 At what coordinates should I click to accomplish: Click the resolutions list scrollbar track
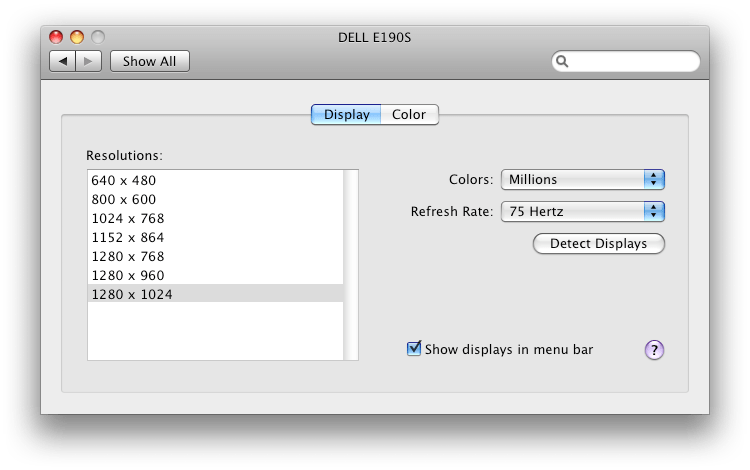point(351,265)
